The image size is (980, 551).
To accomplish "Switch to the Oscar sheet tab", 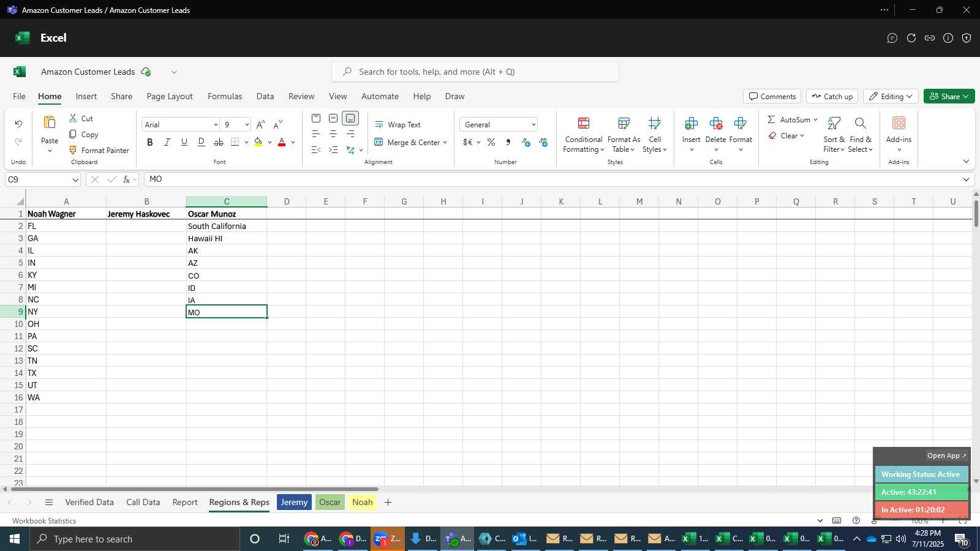I will 330,502.
